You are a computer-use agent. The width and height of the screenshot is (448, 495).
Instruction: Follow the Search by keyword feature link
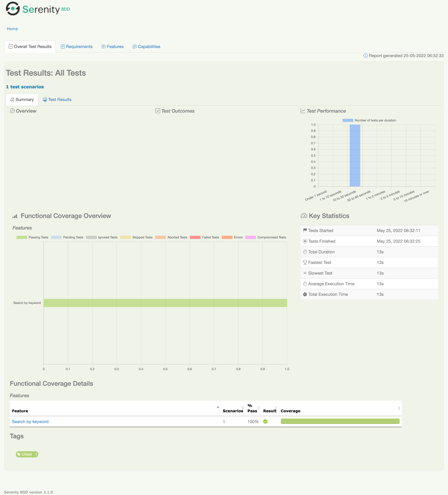[30, 421]
